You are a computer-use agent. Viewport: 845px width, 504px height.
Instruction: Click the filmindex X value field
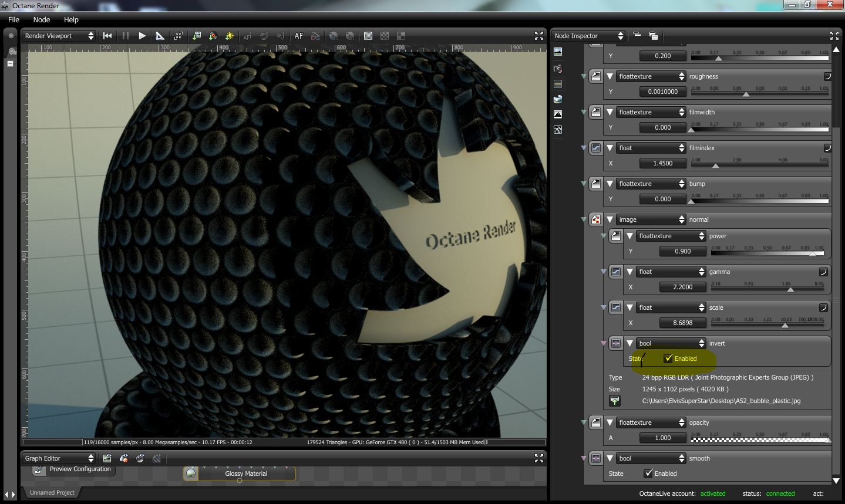pos(662,163)
